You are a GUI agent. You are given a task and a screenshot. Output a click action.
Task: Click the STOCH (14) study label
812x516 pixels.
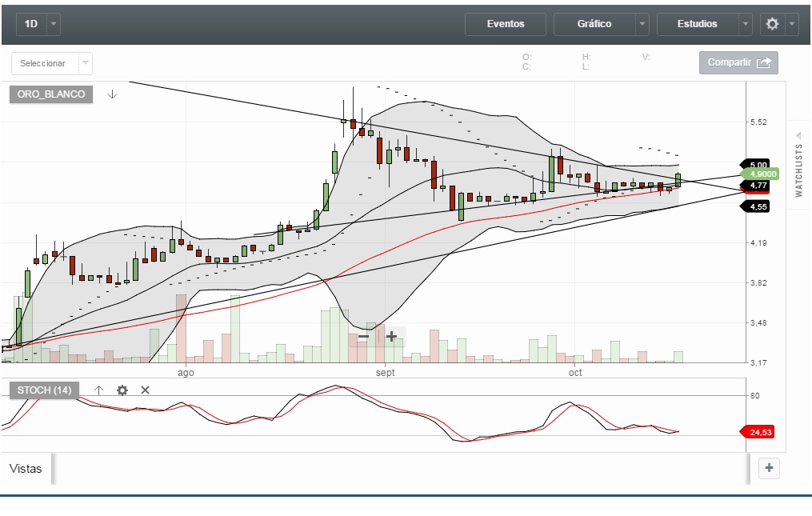coord(44,390)
